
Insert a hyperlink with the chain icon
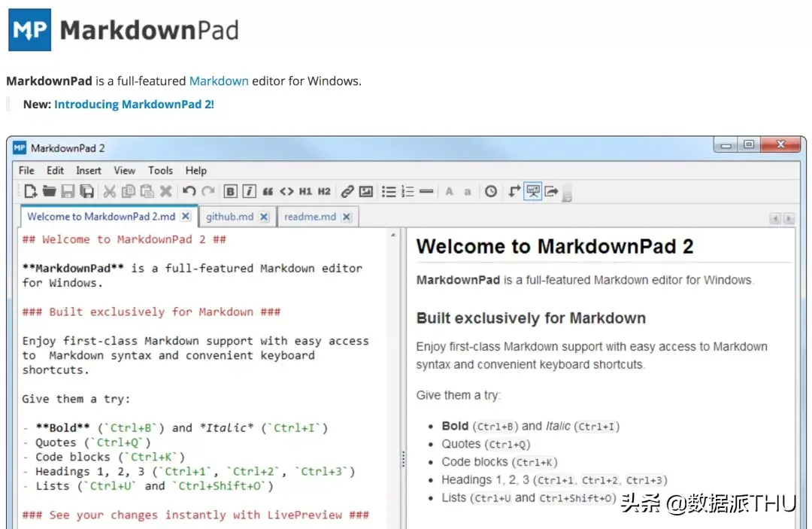point(347,192)
